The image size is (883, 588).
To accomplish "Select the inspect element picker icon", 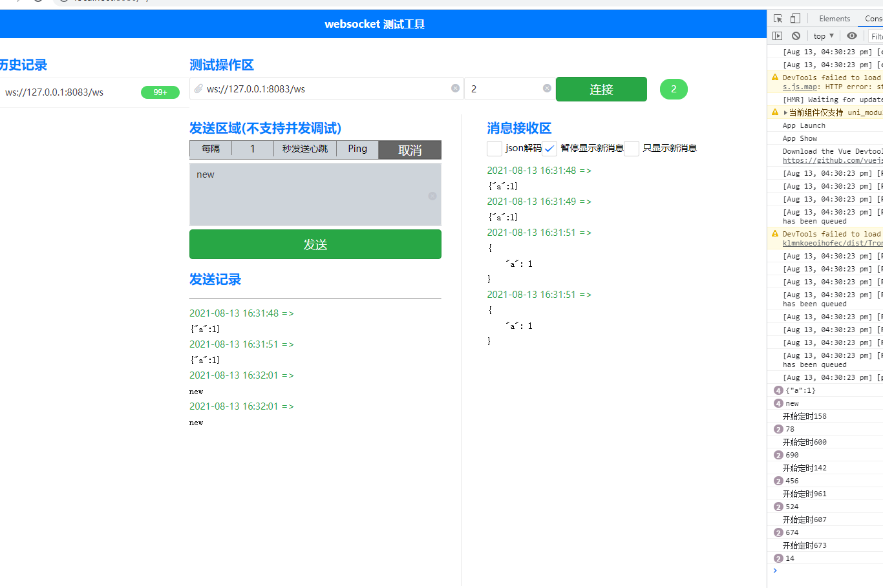I will pos(778,19).
